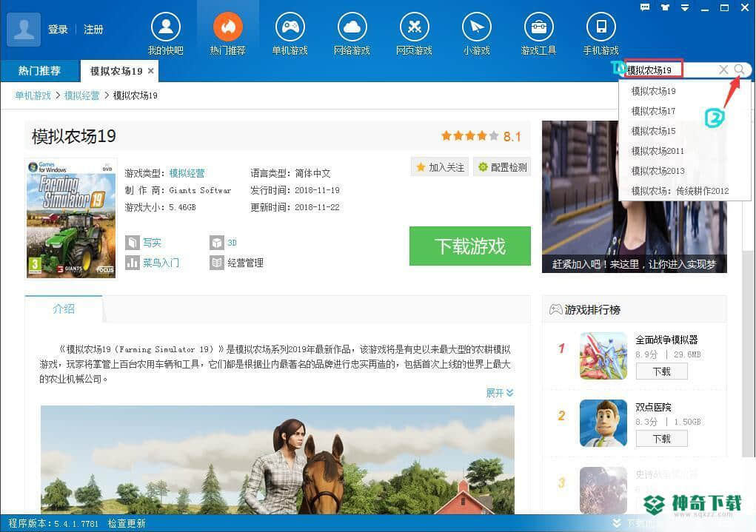
Task: Open the 网页游戏 crossed swords icon
Action: (x=414, y=27)
